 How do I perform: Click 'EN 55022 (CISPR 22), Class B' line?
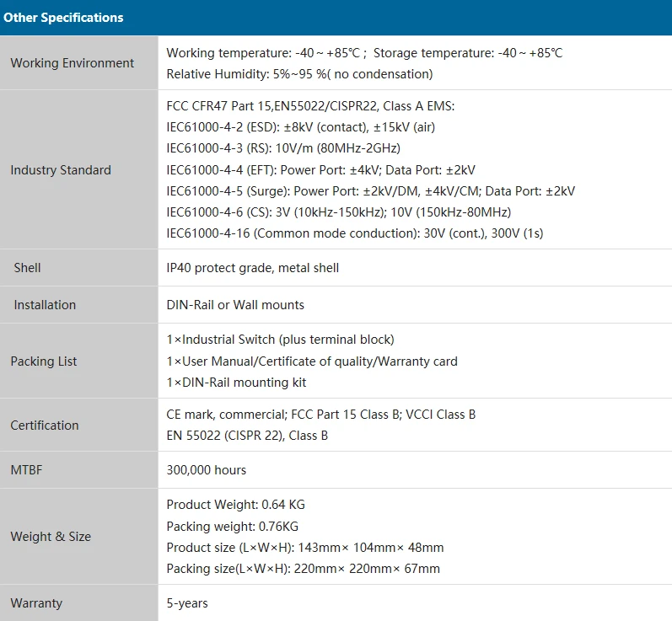(247, 436)
